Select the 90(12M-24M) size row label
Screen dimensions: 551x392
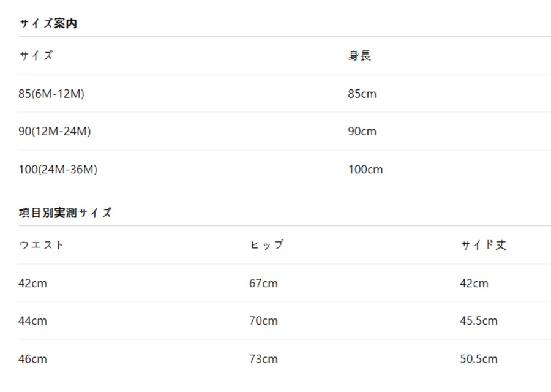click(x=54, y=131)
